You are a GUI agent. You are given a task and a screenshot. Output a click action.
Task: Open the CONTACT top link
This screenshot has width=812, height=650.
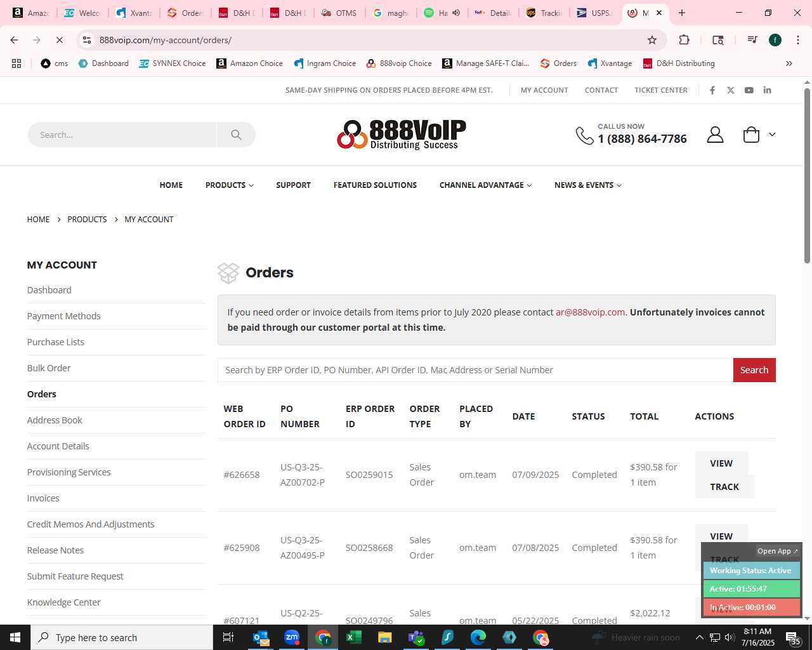point(601,90)
